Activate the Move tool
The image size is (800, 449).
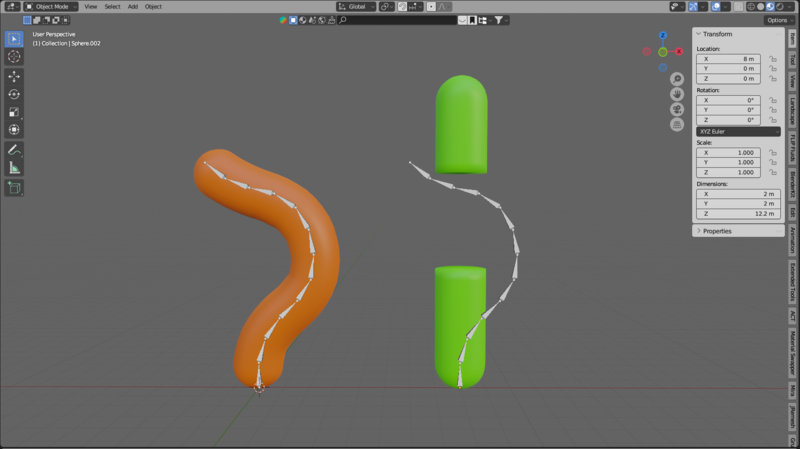[x=14, y=76]
